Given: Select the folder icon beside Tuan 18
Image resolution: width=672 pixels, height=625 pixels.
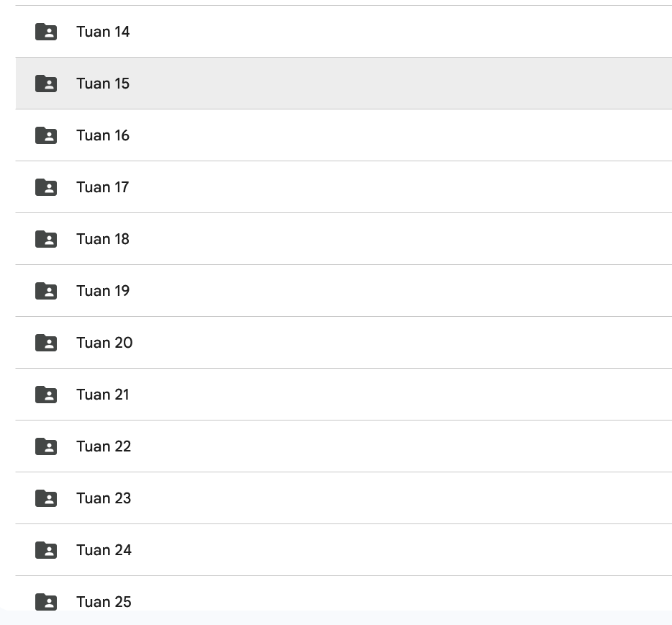Looking at the screenshot, I should click(x=46, y=239).
